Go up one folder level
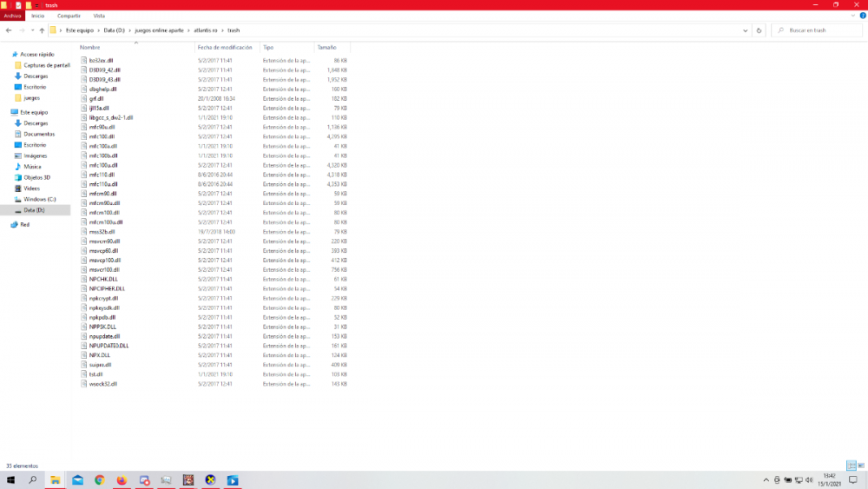Image resolution: width=868 pixels, height=489 pixels. click(x=42, y=30)
